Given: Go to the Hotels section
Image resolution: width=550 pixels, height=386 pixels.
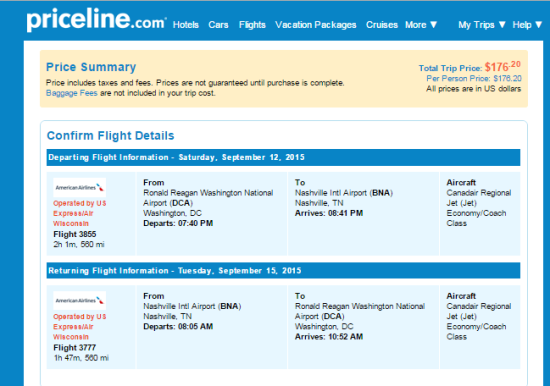Looking at the screenshot, I should pyautogui.click(x=186, y=25).
